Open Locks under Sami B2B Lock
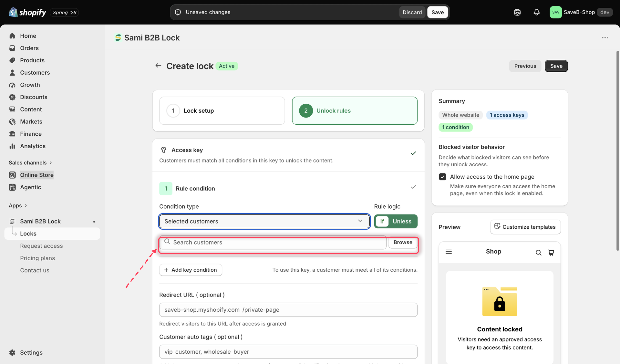This screenshot has width=620, height=364. click(x=52, y=234)
